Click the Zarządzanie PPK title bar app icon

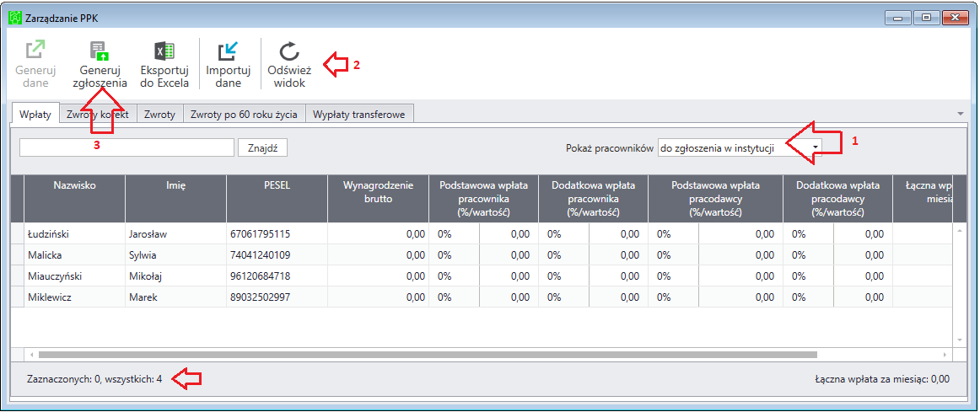click(13, 18)
